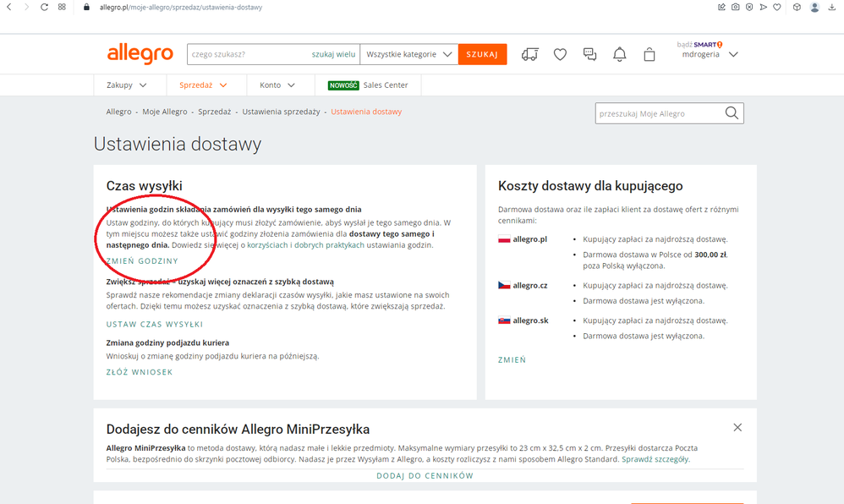Click the Ustawienia dostawy breadcrumb

tap(366, 112)
